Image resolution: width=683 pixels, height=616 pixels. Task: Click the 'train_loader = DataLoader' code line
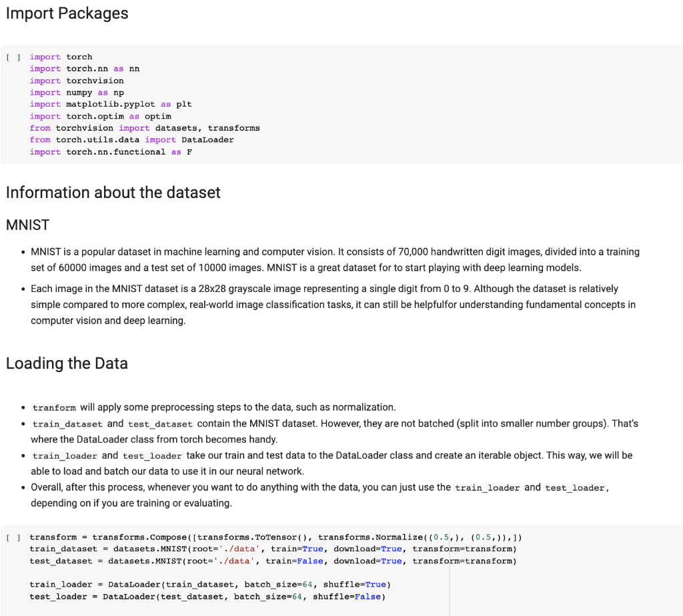click(210, 585)
